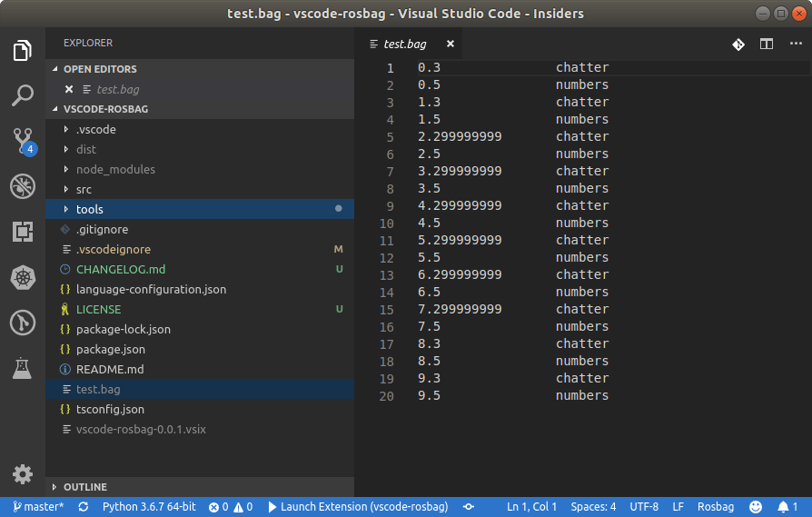The height and width of the screenshot is (517, 812).
Task: Expand the node_modules folder
Action: pos(200,169)
